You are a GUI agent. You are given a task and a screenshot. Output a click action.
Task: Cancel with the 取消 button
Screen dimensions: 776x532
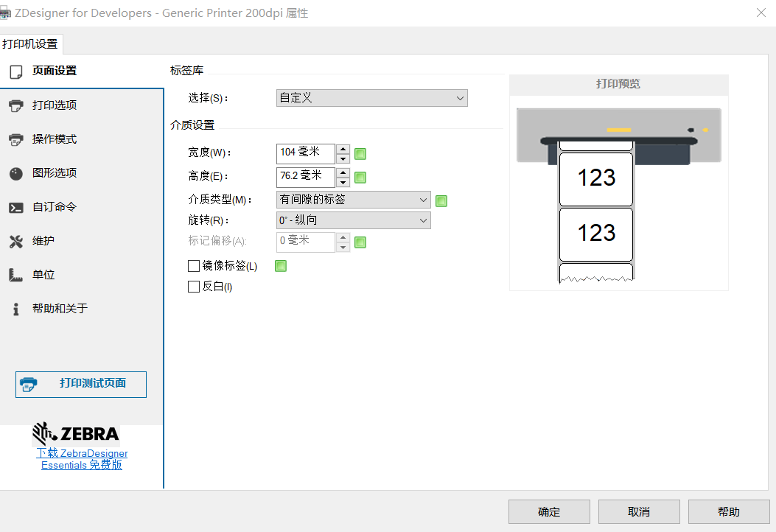[638, 511]
